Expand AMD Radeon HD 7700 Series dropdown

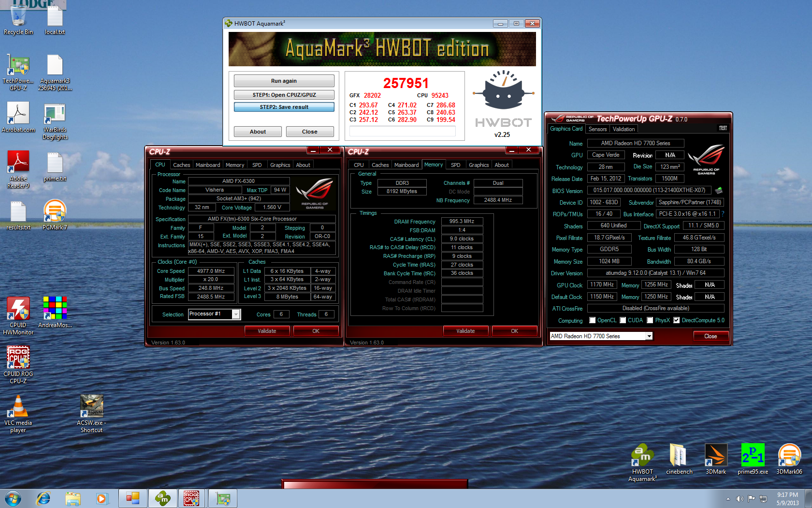point(649,336)
